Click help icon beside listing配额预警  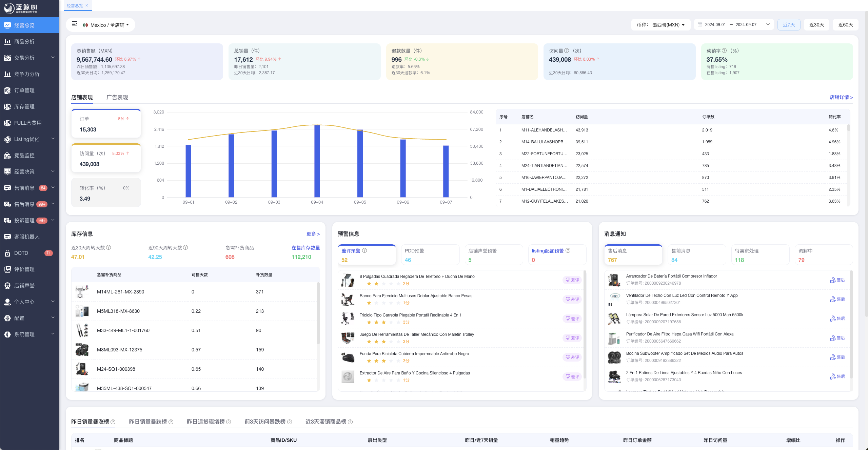tap(568, 250)
